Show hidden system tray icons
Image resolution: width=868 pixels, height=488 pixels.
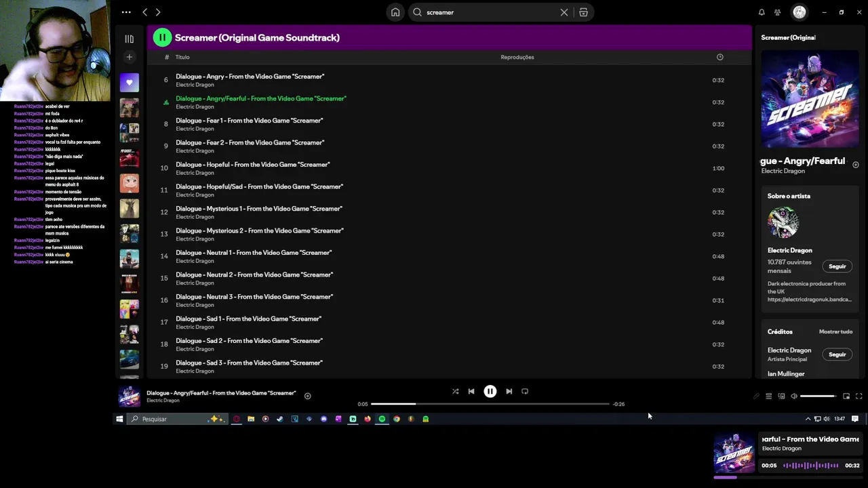[x=808, y=419]
